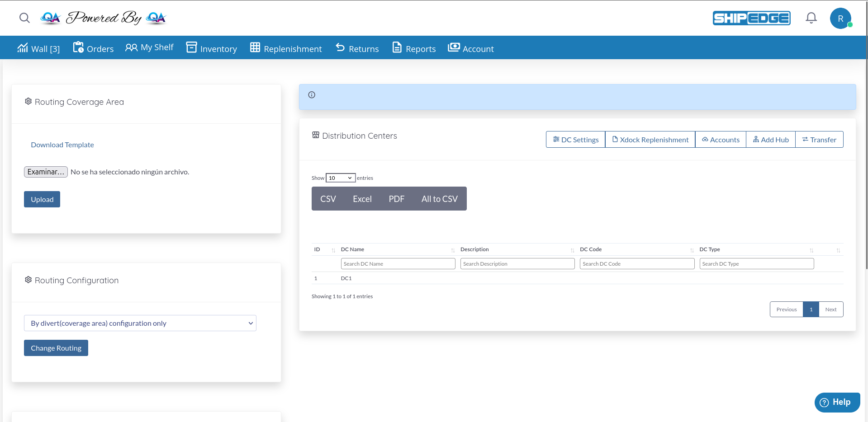Open the Inventory menu
The width and height of the screenshot is (868, 422).
pos(212,48)
